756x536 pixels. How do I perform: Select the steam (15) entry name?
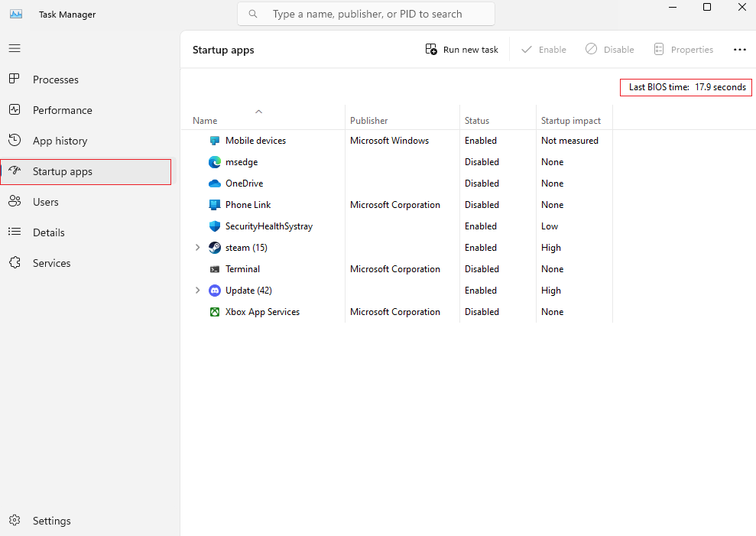246,248
